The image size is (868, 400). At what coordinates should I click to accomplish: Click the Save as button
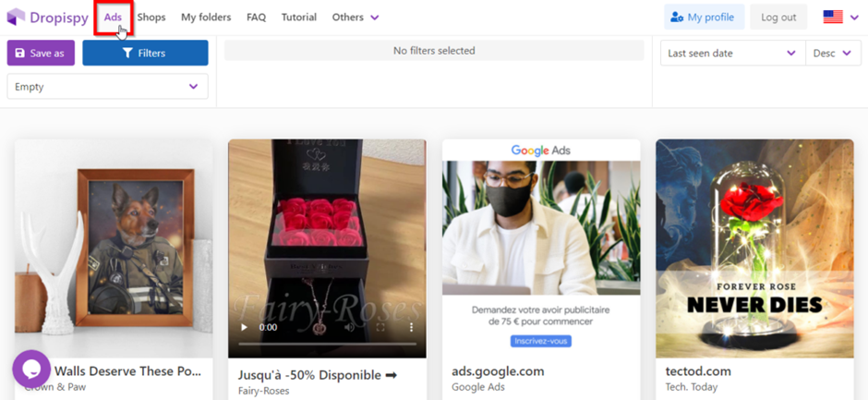pyautogui.click(x=41, y=54)
